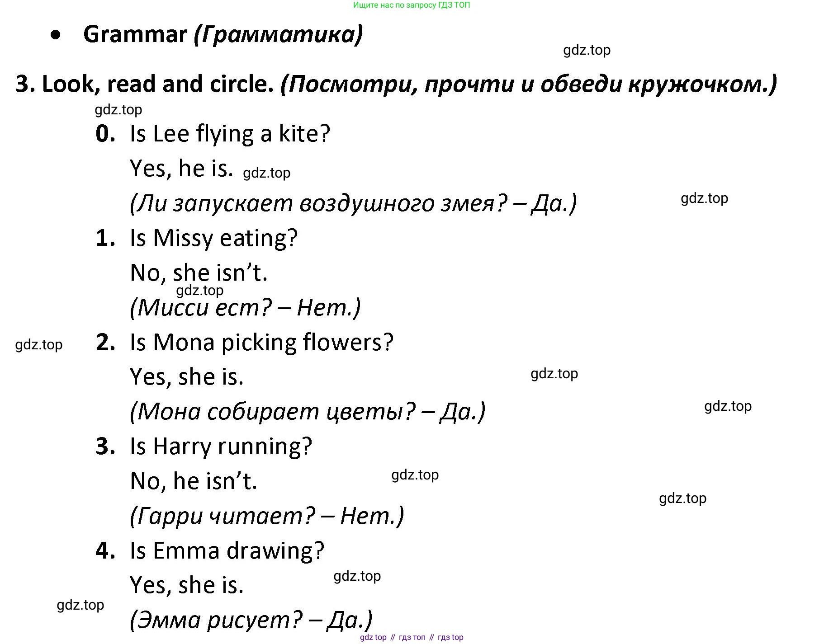This screenshot has height=644, width=824.
Task: Open the "гдз топ" footer link
Action: pos(412,637)
